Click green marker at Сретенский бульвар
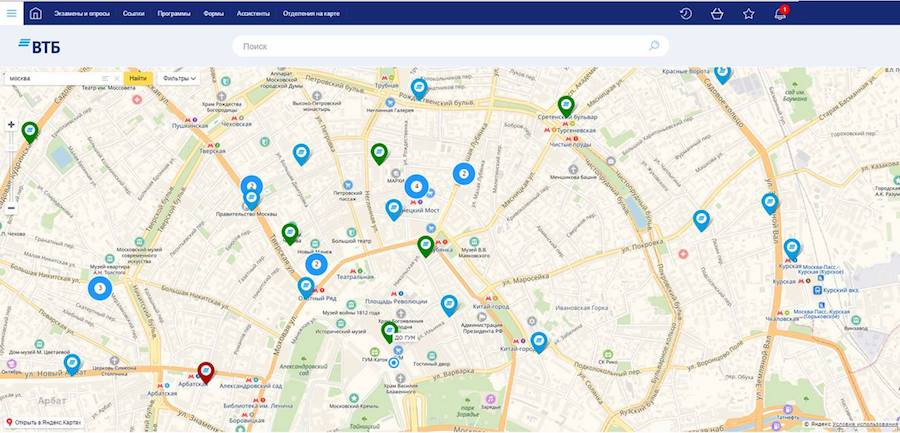The image size is (900, 433). coord(566,105)
